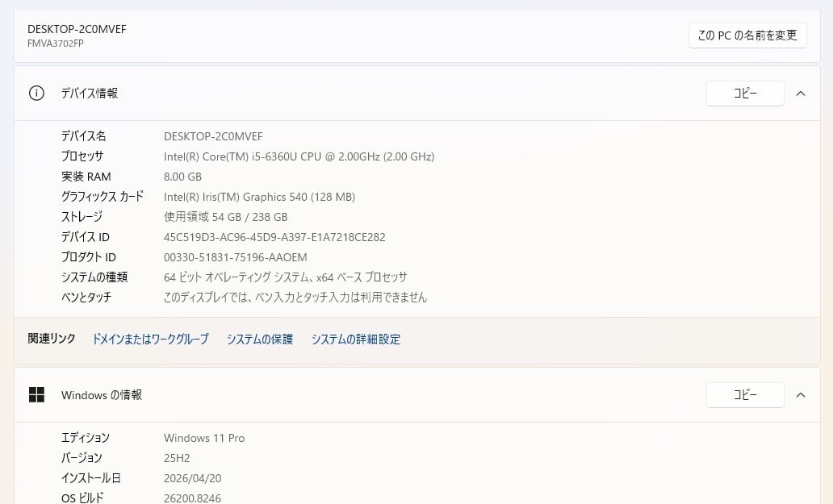Click the rename this PC button
The image size is (833, 504).
click(x=747, y=35)
